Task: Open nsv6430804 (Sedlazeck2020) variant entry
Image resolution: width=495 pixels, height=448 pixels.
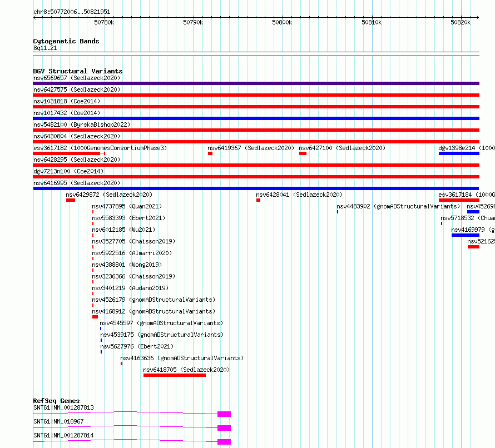Action: pyautogui.click(x=77, y=136)
